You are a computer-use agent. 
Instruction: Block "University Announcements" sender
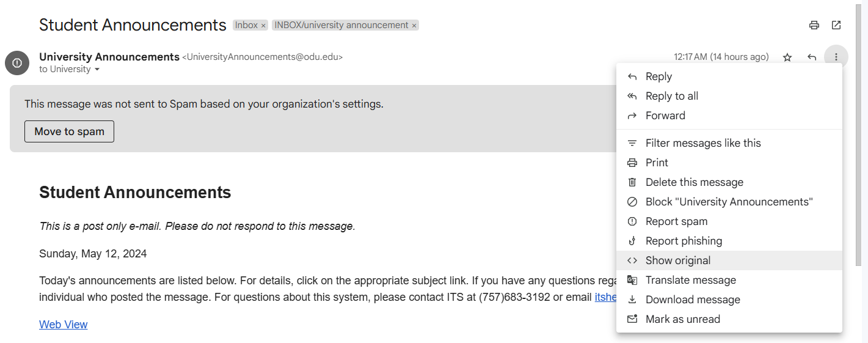(x=729, y=202)
